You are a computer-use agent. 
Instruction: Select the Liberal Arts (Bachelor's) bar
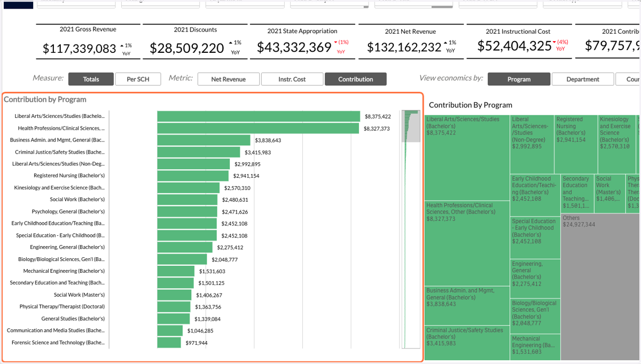coord(259,116)
